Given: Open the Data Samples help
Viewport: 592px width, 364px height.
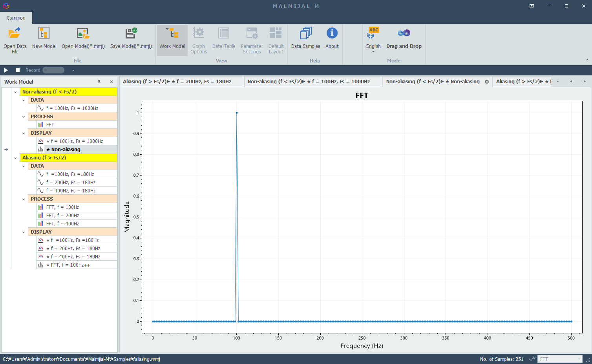Looking at the screenshot, I should tap(305, 40).
